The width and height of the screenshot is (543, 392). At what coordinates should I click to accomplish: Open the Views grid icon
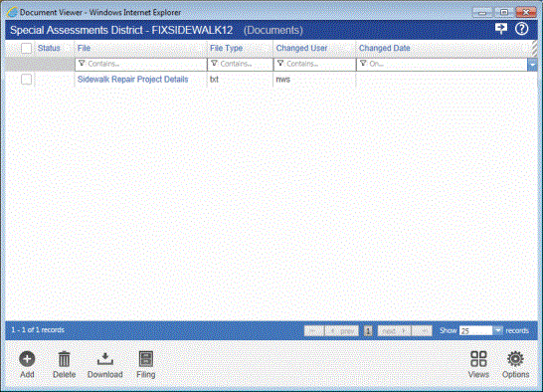(478, 359)
